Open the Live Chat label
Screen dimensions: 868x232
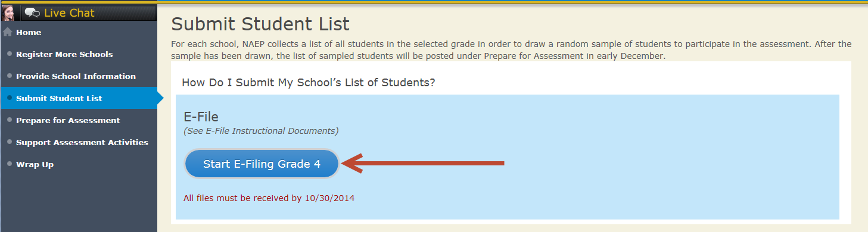coord(69,12)
